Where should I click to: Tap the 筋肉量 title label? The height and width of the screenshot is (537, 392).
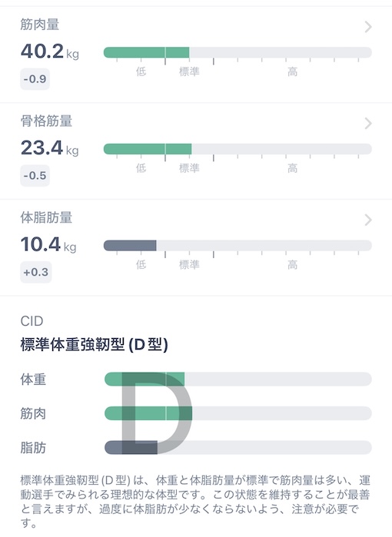coord(40,25)
